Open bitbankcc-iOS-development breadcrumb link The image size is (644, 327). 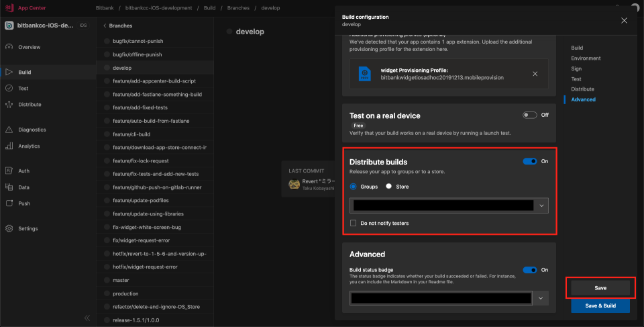tap(158, 8)
